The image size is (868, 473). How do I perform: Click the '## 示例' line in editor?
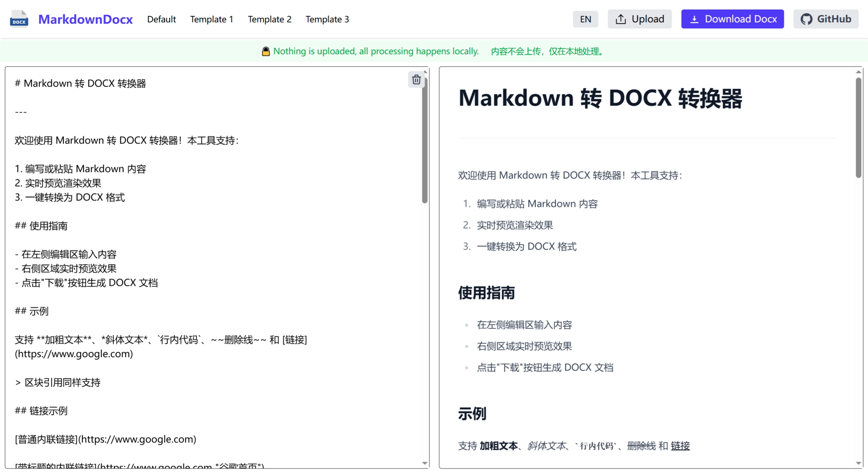point(32,311)
